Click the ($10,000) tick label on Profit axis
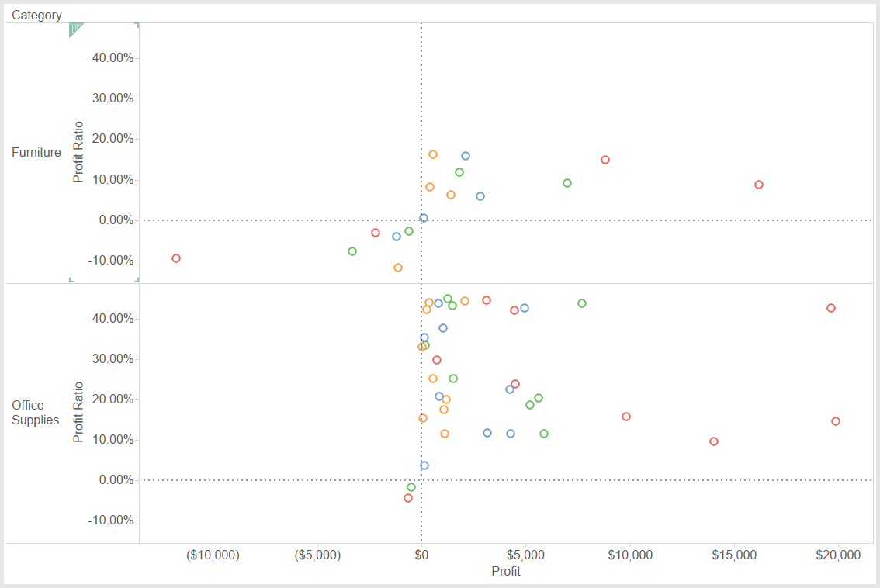 pyautogui.click(x=213, y=555)
